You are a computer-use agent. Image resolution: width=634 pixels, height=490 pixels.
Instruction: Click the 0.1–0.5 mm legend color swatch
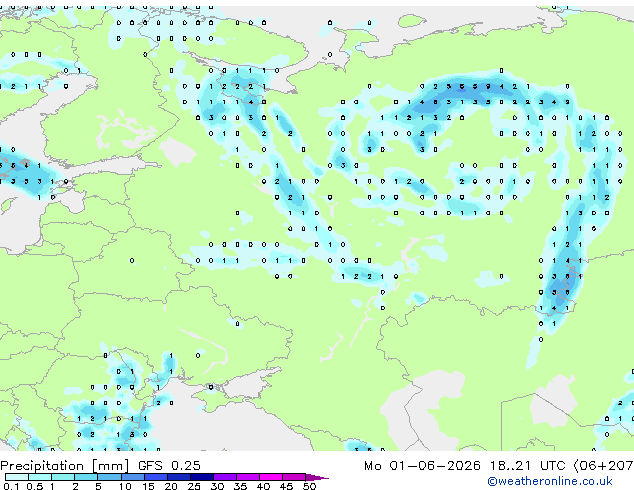pyautogui.click(x=17, y=477)
